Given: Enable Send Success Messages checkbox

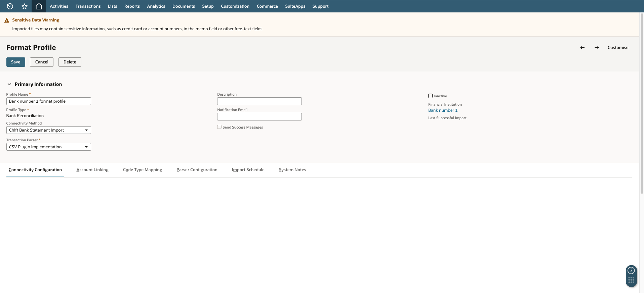Looking at the screenshot, I should pyautogui.click(x=219, y=127).
